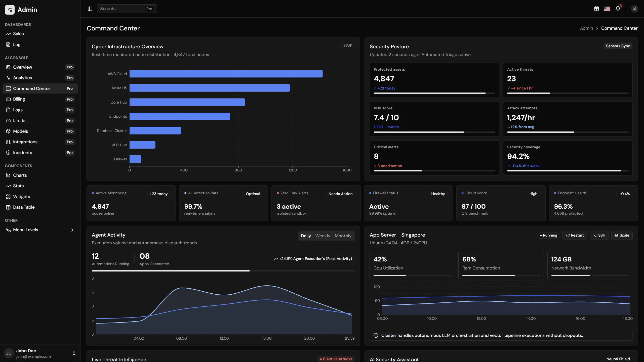Select Billing from the sidebar
644x362 pixels.
[x=40, y=99]
